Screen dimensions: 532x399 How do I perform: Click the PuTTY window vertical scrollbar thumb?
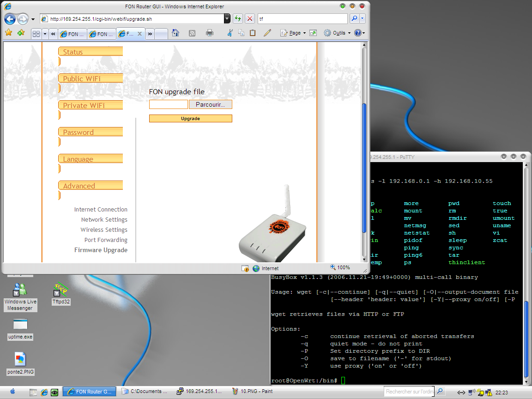[526, 339]
